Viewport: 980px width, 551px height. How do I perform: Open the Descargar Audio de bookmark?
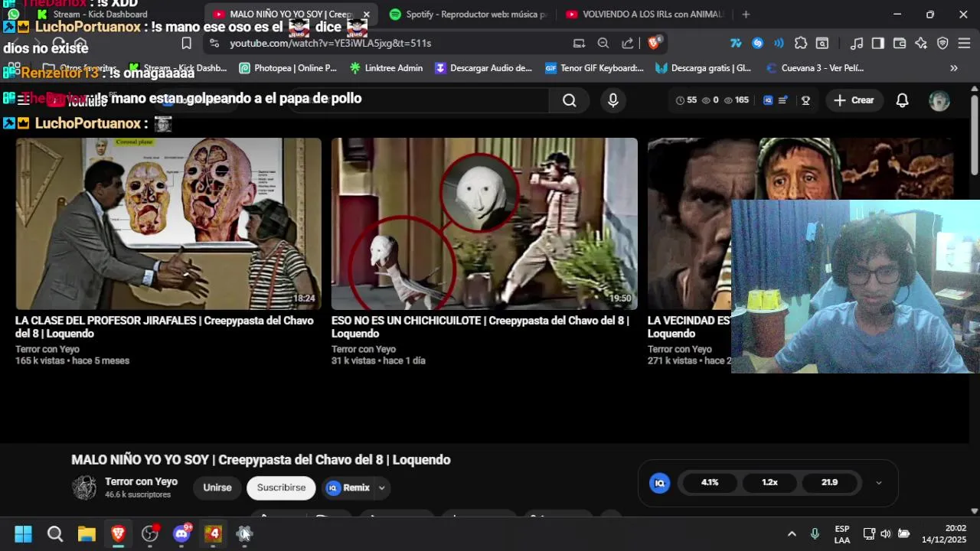click(x=483, y=68)
